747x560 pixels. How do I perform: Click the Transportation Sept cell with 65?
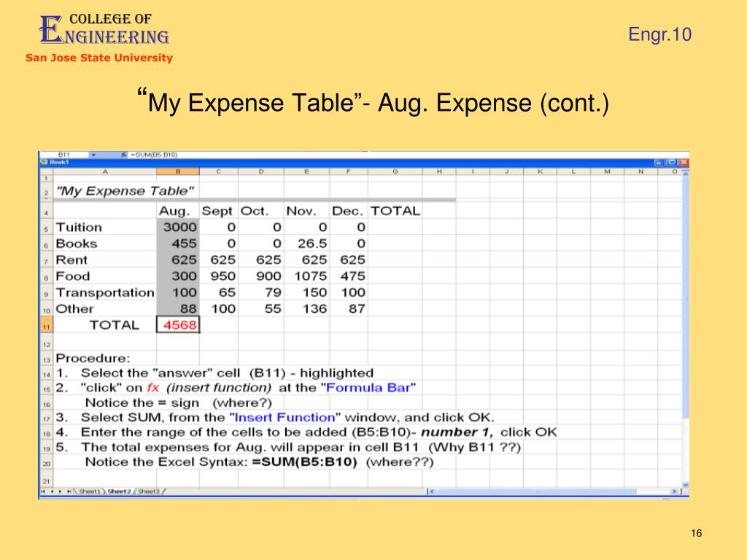(219, 292)
